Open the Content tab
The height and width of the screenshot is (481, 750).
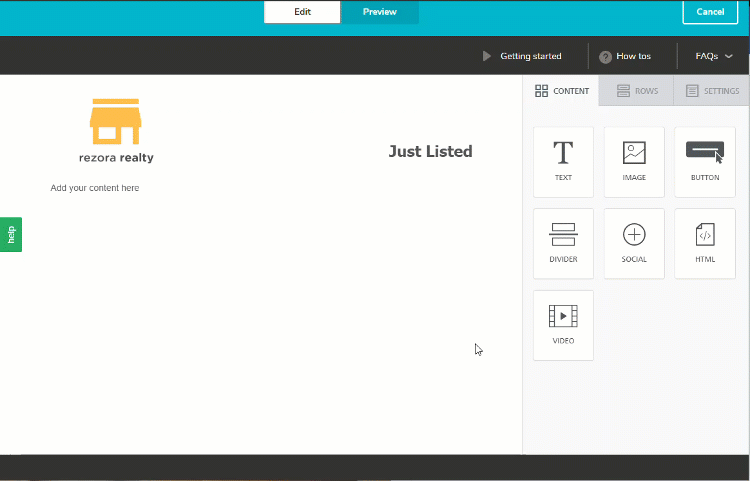561,91
